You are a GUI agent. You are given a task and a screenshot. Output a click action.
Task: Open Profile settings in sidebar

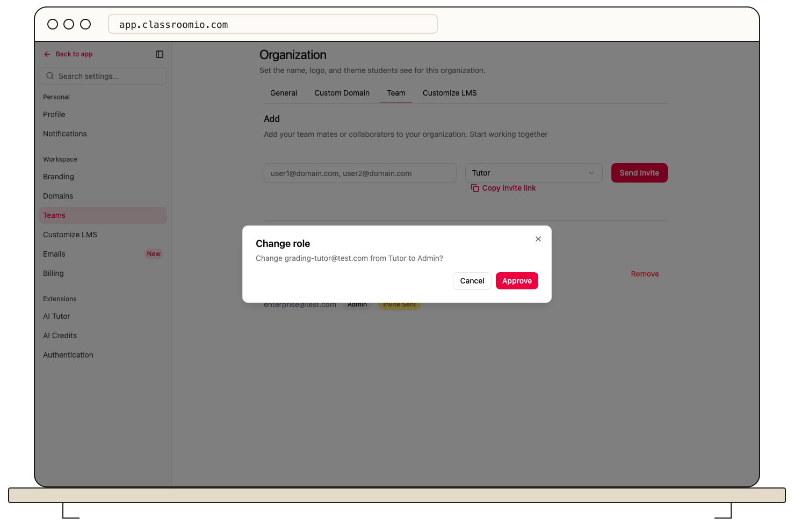[103, 114]
